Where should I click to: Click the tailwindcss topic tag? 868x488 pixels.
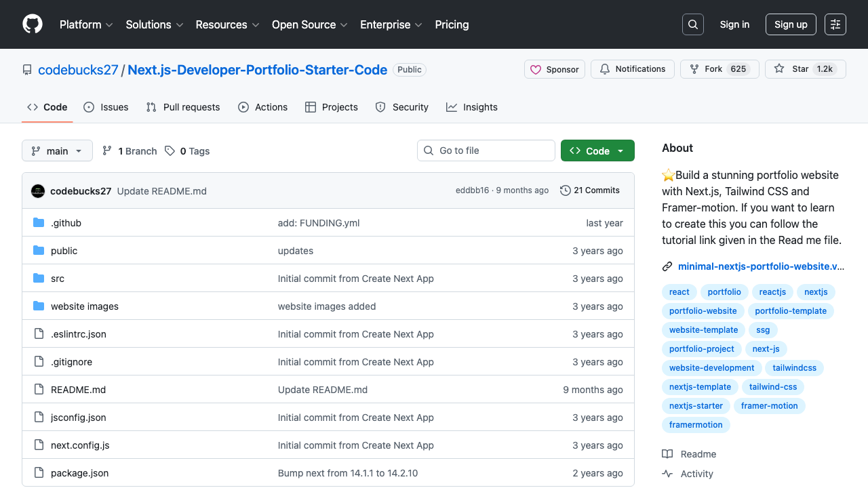(794, 368)
